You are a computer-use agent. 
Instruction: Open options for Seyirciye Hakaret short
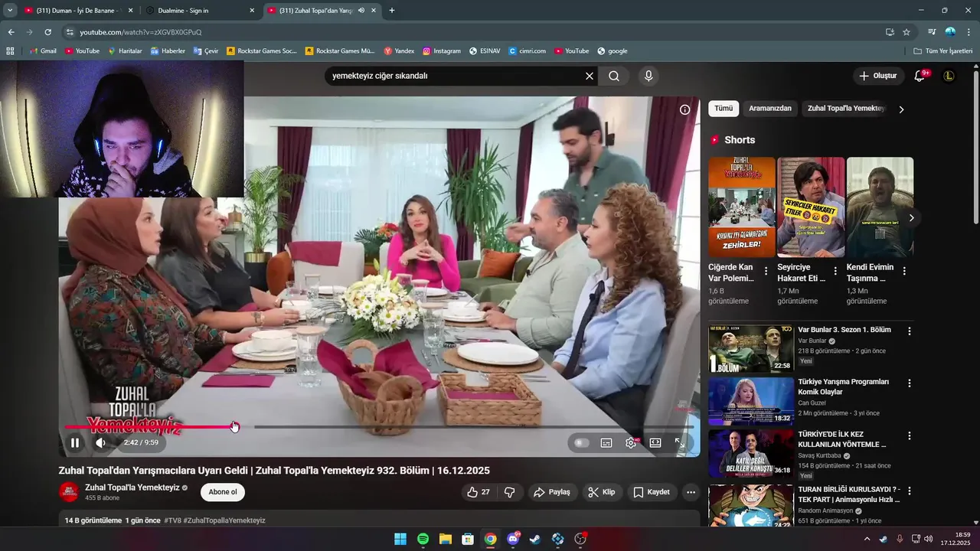point(835,271)
